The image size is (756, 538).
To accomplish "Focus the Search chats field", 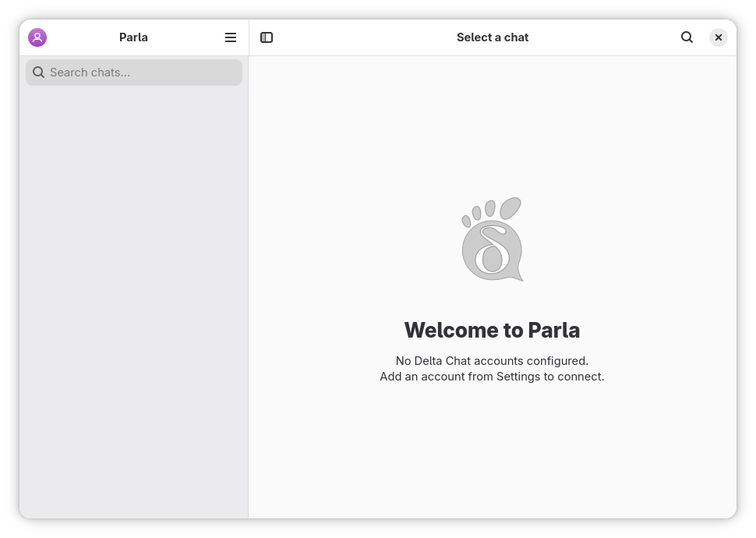I will [x=133, y=73].
